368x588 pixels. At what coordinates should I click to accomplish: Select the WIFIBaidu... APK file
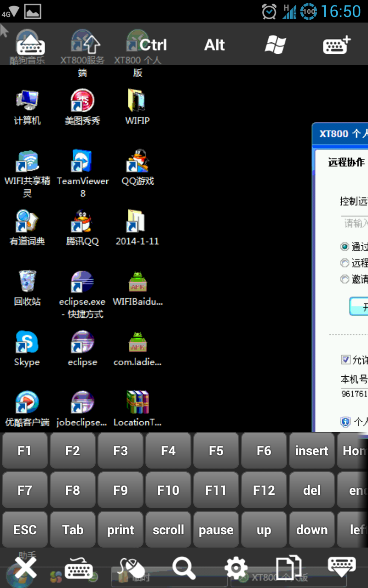click(x=138, y=288)
